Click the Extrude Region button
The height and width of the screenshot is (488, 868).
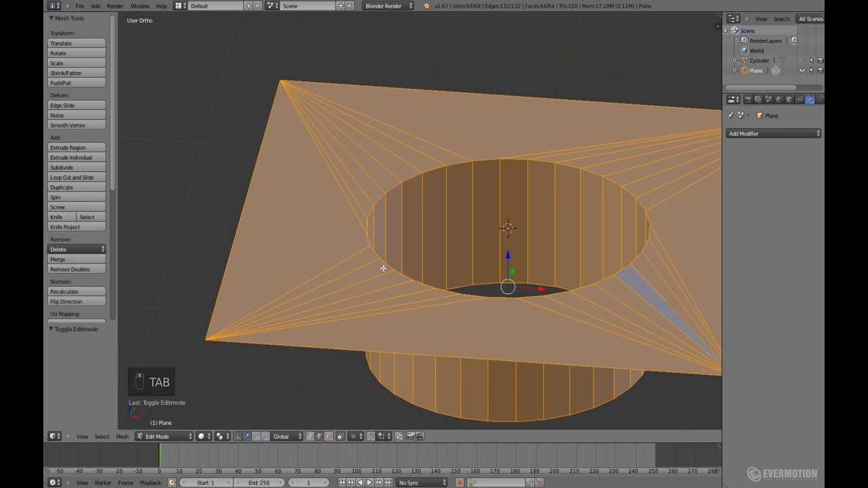click(x=77, y=148)
